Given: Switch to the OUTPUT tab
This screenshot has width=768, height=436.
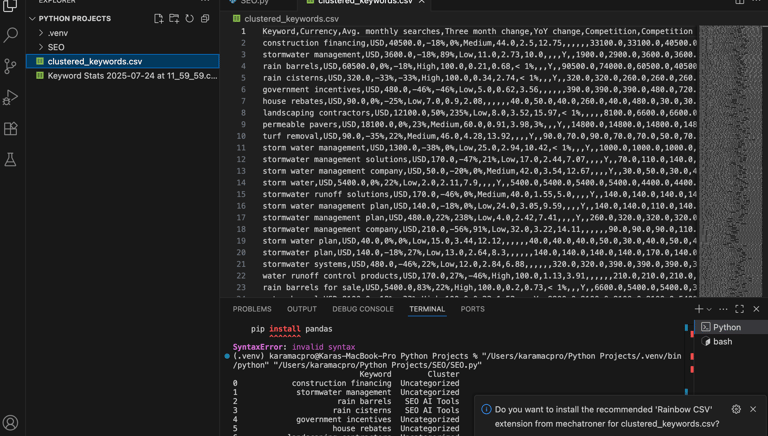Looking at the screenshot, I should click(302, 309).
